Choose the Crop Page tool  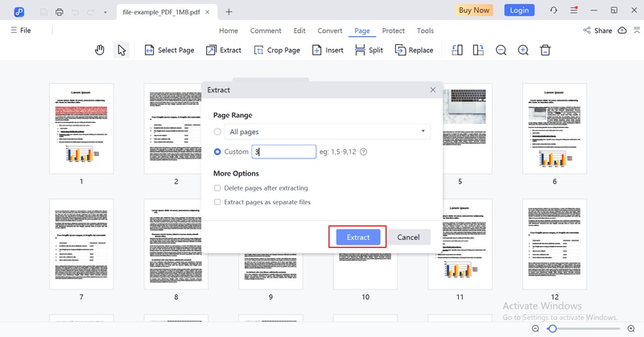(x=277, y=50)
